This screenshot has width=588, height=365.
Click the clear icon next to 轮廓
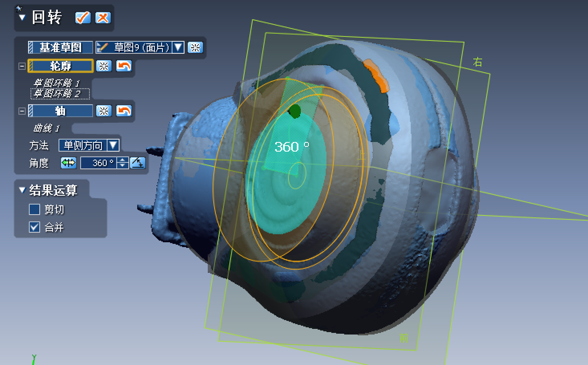[104, 66]
